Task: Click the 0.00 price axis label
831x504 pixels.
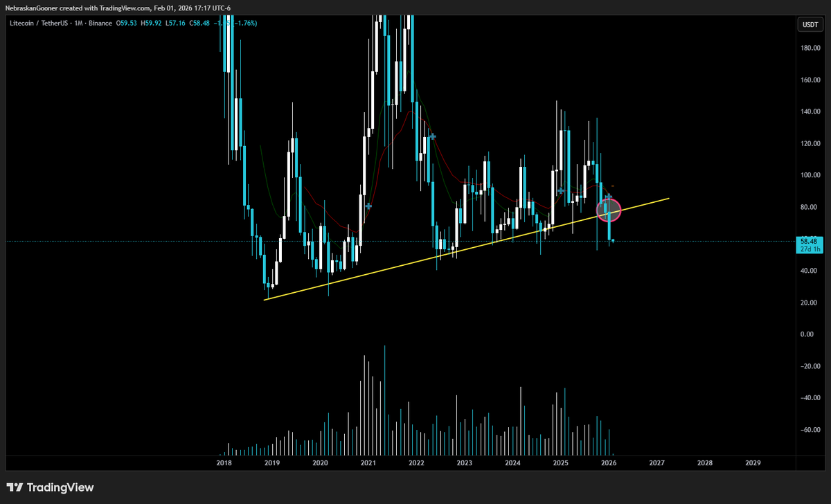Action: pyautogui.click(x=808, y=334)
